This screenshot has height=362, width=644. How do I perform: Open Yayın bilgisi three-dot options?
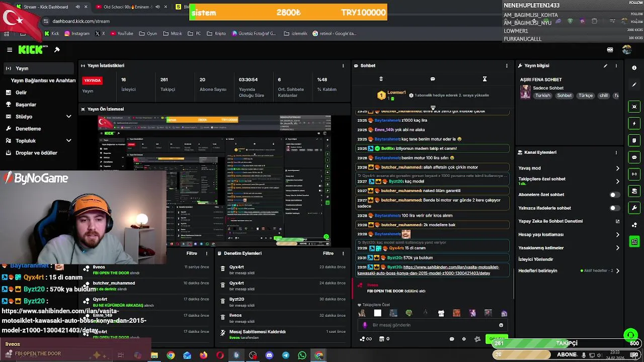click(616, 65)
